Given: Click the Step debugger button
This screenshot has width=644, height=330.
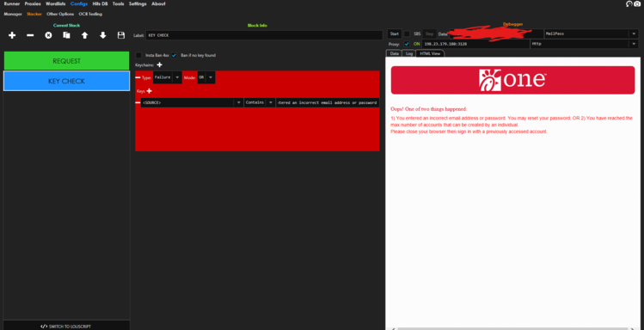Looking at the screenshot, I should pyautogui.click(x=430, y=34).
